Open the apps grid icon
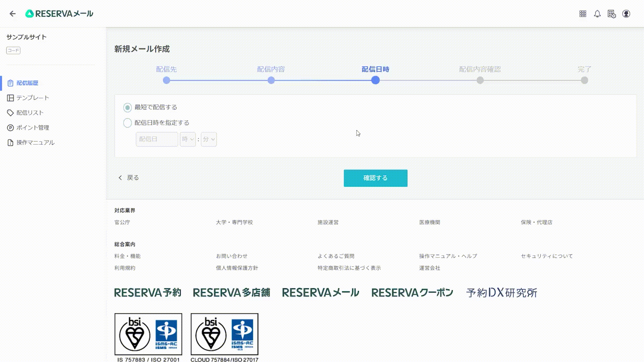644x362 pixels. [x=583, y=14]
